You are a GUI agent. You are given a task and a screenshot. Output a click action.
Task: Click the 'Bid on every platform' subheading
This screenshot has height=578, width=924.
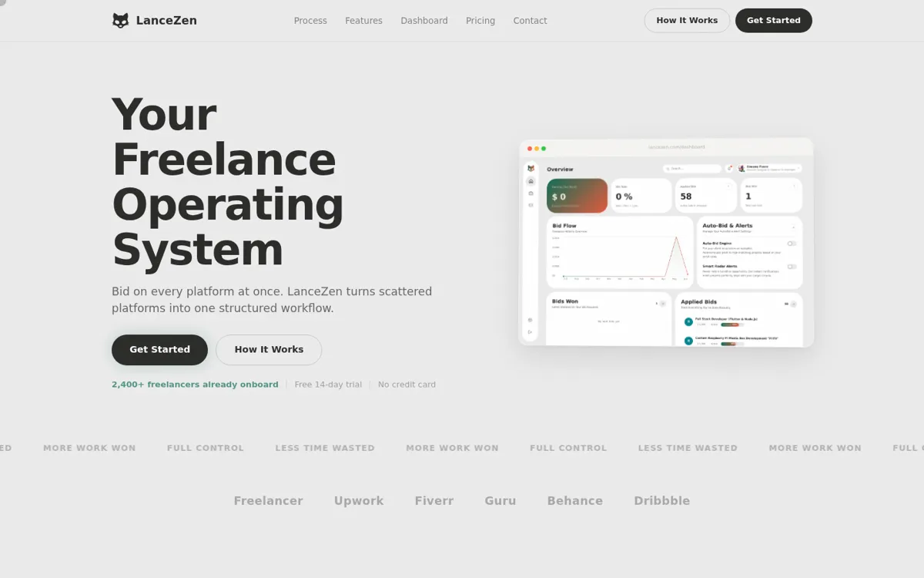[x=272, y=300]
